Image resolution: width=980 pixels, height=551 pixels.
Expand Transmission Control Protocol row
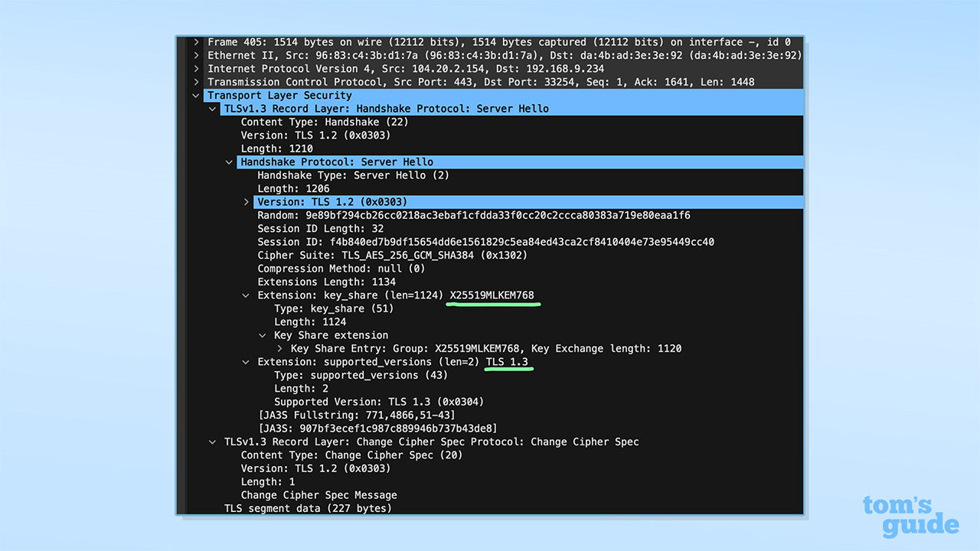click(x=197, y=82)
